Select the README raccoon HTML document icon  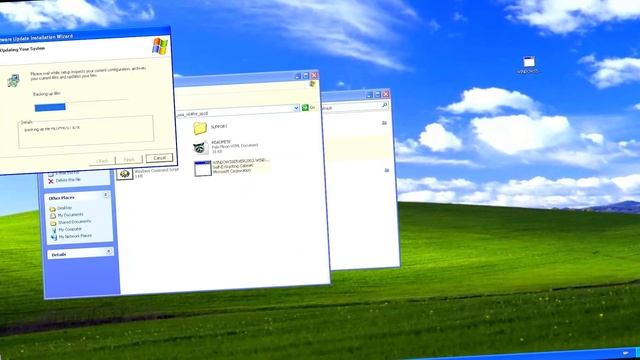[x=200, y=147]
